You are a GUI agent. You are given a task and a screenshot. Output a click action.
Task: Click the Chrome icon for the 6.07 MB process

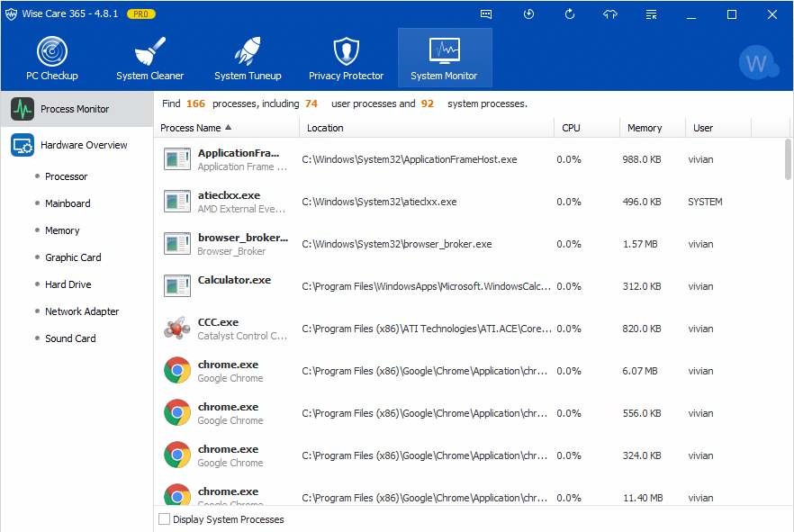tap(177, 371)
